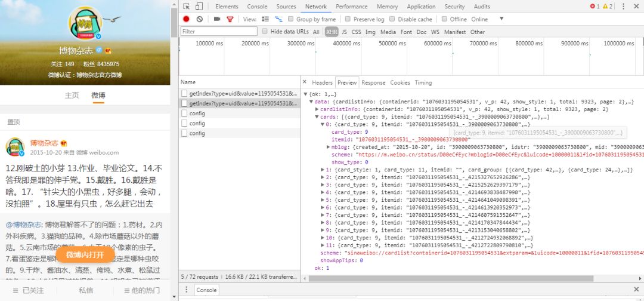
Task: Collapse the root {ok: 1,…} object
Action: pyautogui.click(x=305, y=94)
